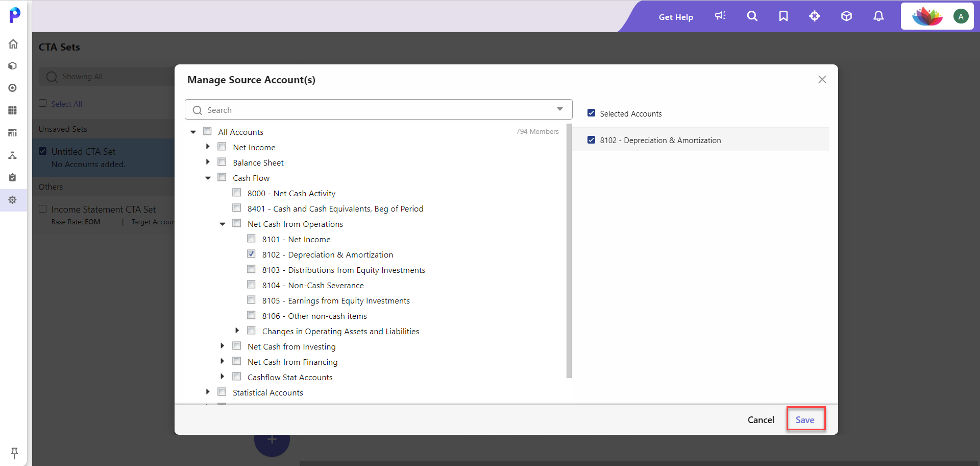The height and width of the screenshot is (466, 980).
Task: Check the Cash Flow checkbox
Action: pos(222,177)
